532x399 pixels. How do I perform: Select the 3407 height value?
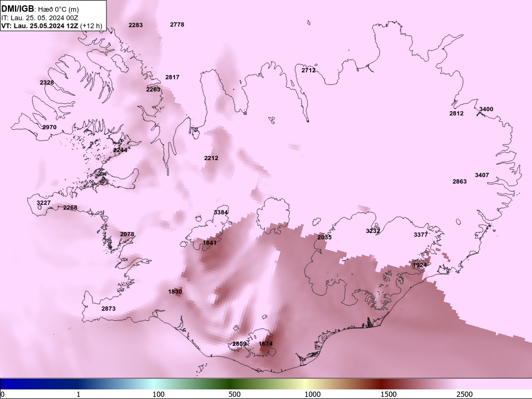pyautogui.click(x=482, y=175)
